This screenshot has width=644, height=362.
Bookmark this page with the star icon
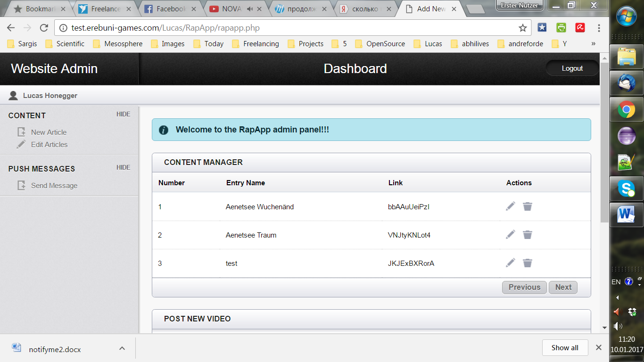point(522,28)
